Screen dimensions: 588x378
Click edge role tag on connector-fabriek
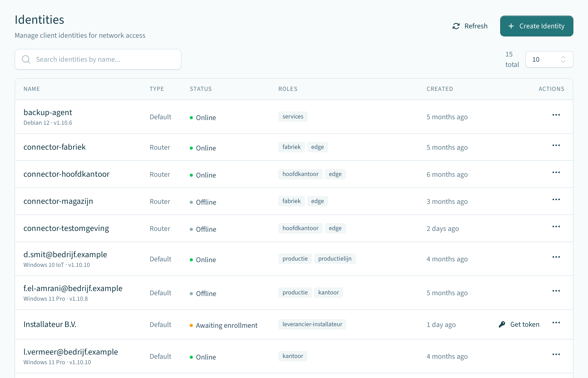[x=317, y=147]
